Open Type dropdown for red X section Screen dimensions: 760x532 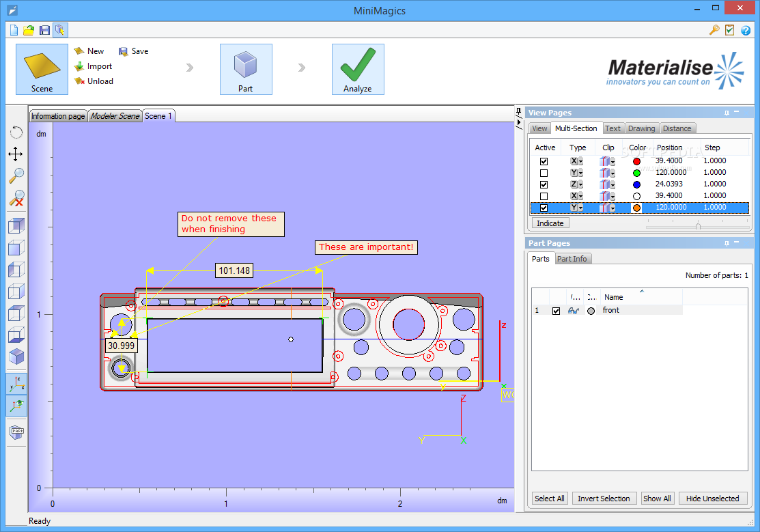pos(580,161)
